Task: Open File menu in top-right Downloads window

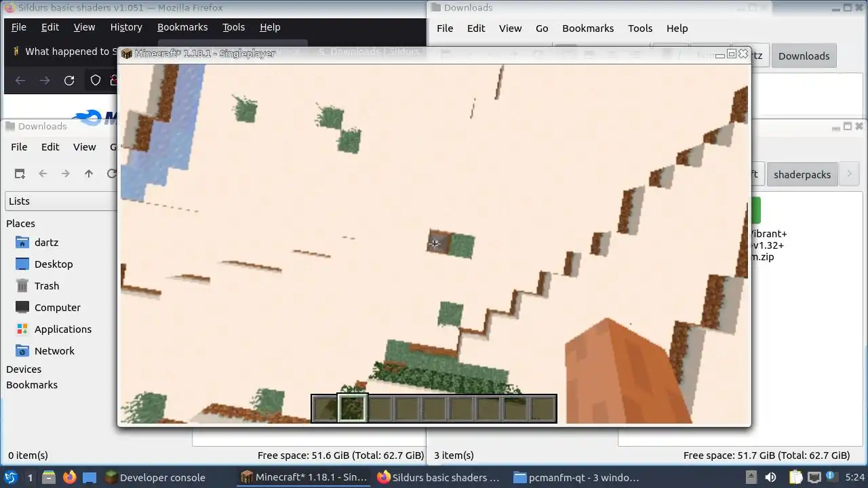Action: [445, 28]
